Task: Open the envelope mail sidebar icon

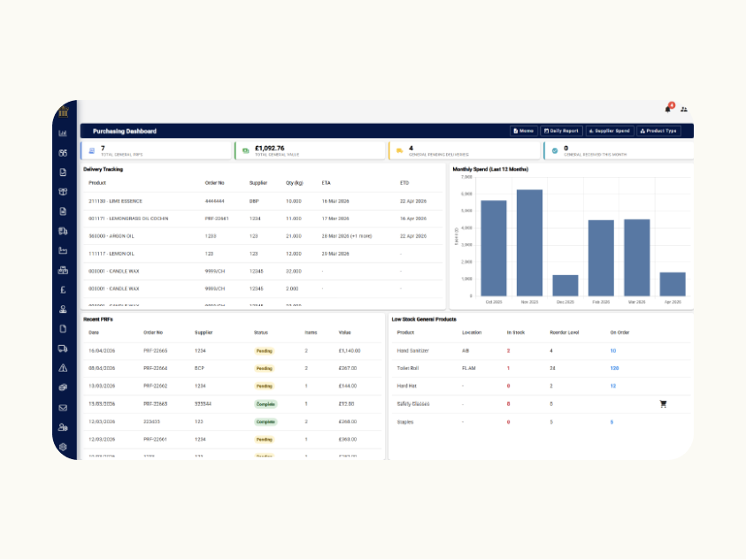Action: click(x=63, y=408)
